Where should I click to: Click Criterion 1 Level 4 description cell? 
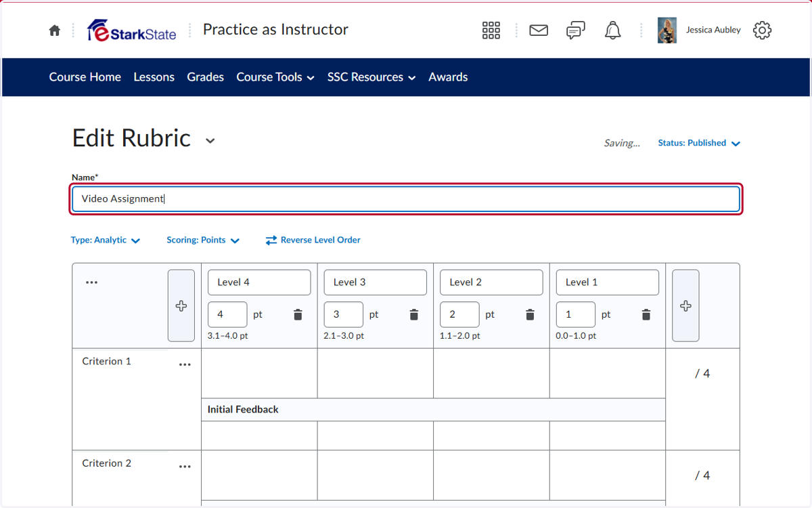(259, 373)
